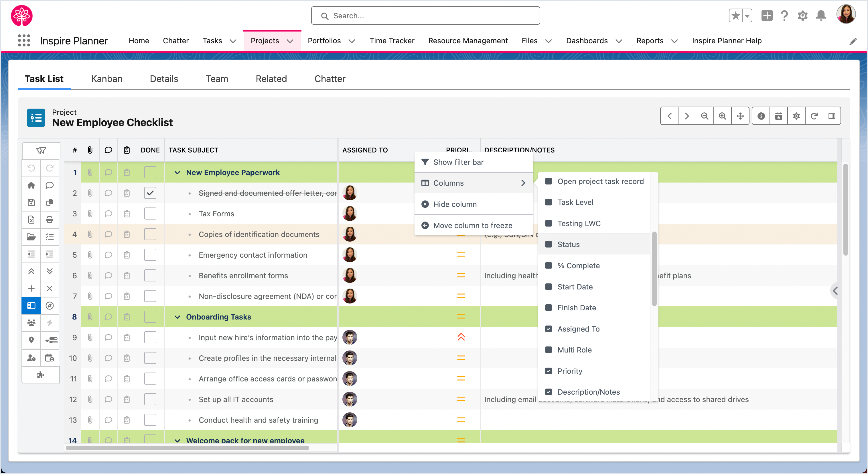Screen dimensions: 868x474
Task: Open the notifications bell
Action: point(821,15)
